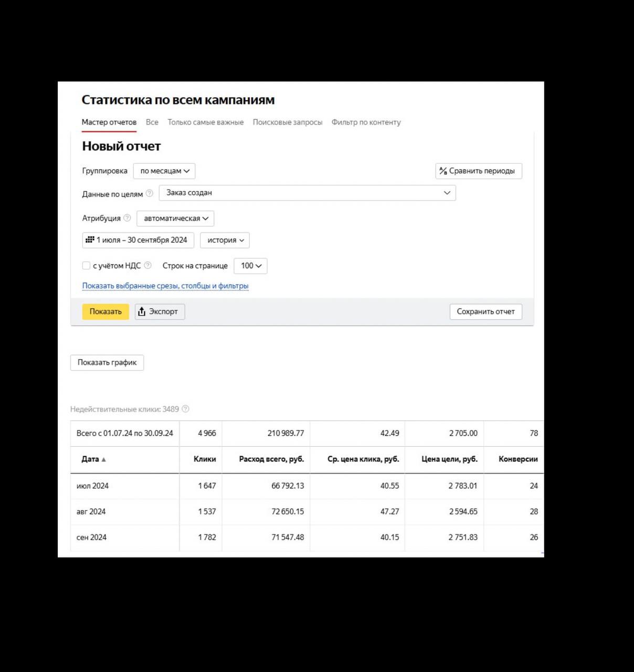Click August clicks cell 1 537
This screenshot has height=672, width=634.
(x=207, y=512)
